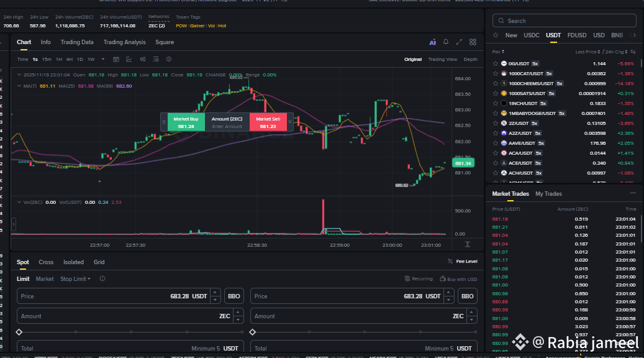Image resolution: width=644 pixels, height=358 pixels.
Task: Click the sell amount percentage slider handle
Action: [x=253, y=332]
